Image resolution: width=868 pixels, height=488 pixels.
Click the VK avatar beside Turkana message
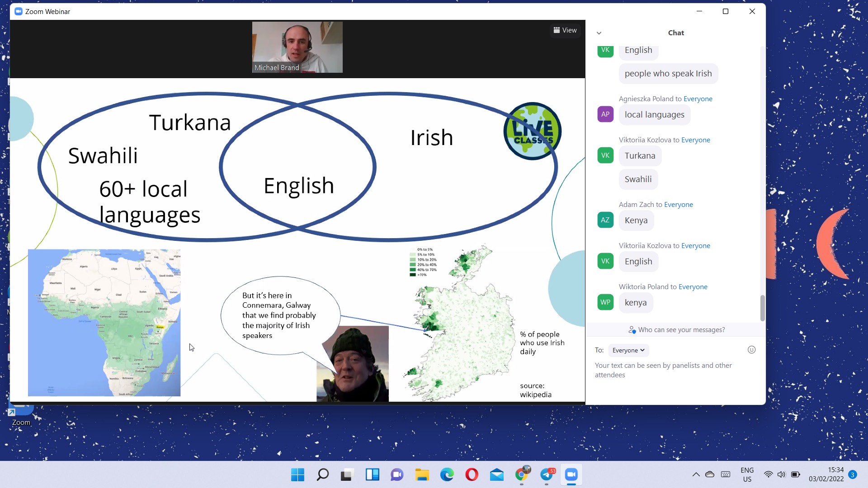point(605,155)
